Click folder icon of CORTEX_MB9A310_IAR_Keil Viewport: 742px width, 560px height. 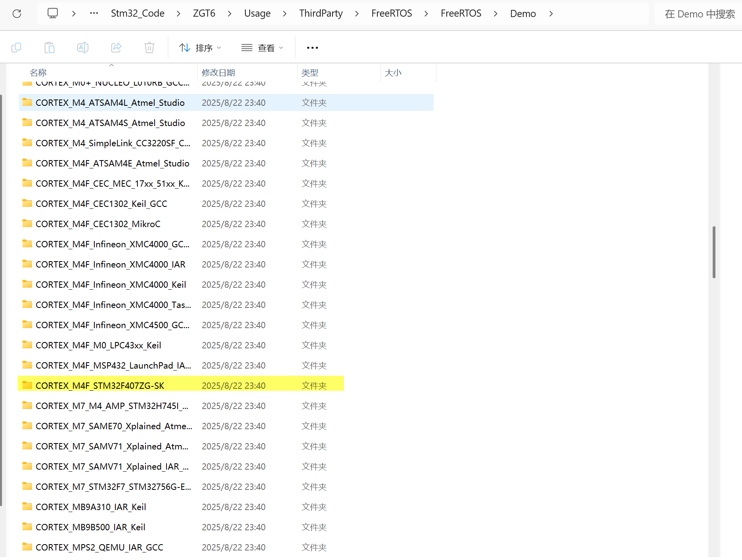click(27, 506)
